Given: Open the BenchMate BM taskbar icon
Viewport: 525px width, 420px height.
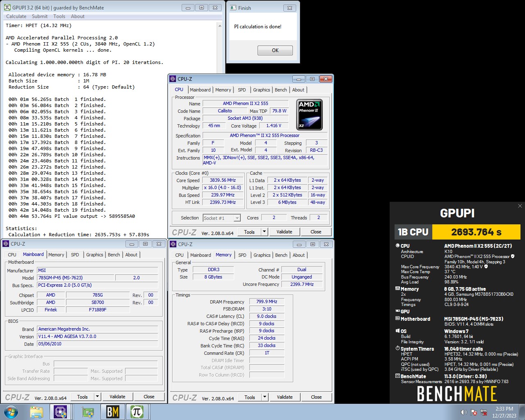Looking at the screenshot, I should pyautogui.click(x=112, y=412).
